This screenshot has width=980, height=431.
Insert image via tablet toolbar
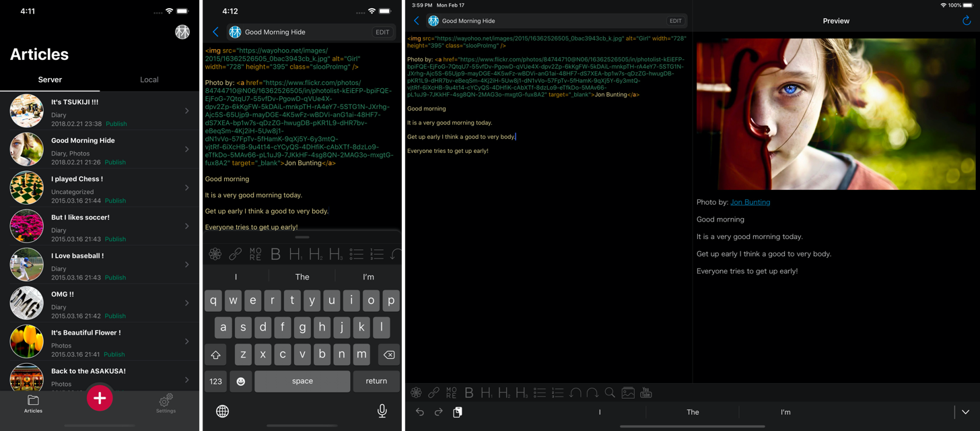[x=628, y=393]
